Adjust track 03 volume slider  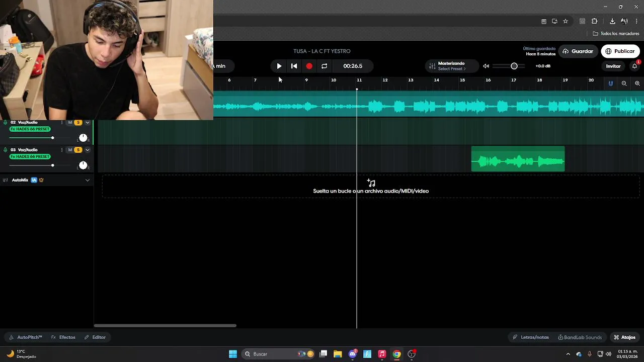coord(52,165)
